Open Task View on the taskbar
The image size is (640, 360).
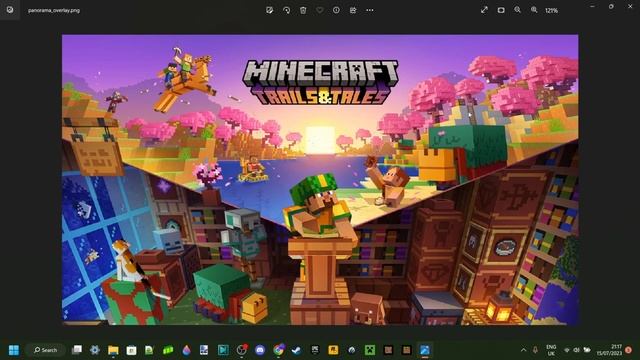coord(77,350)
